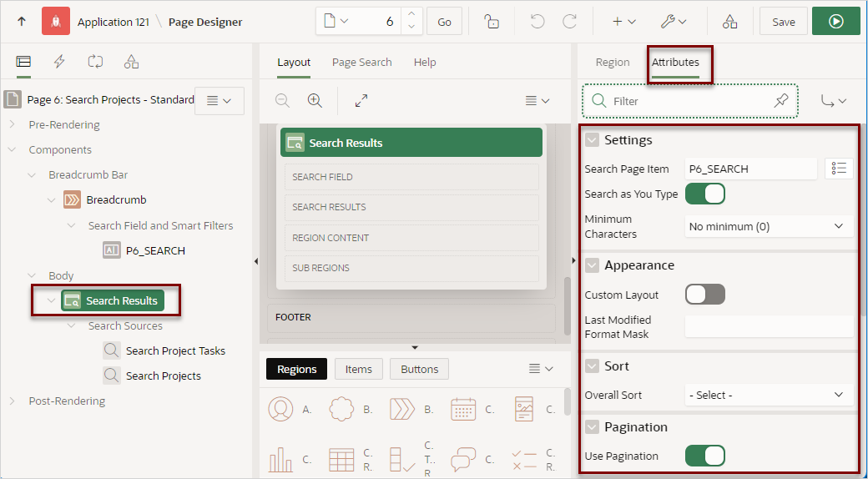Click the property Filter field
This screenshot has height=479, width=868.
coord(689,101)
